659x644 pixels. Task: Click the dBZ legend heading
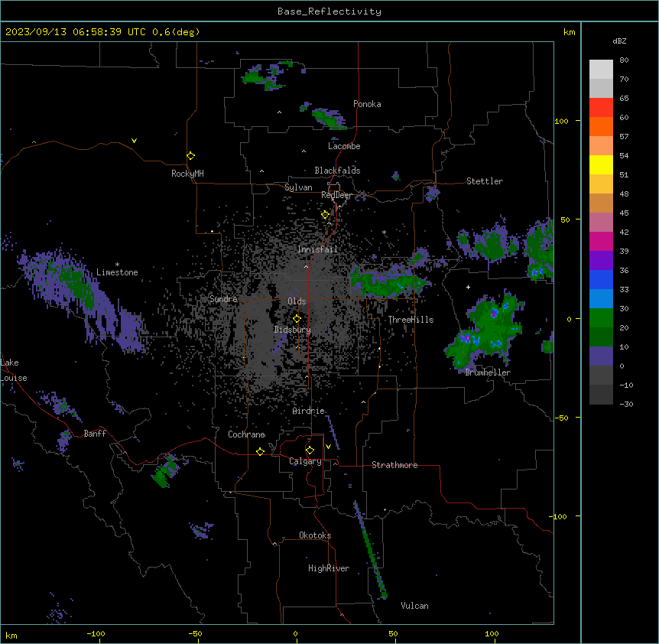tap(619, 41)
